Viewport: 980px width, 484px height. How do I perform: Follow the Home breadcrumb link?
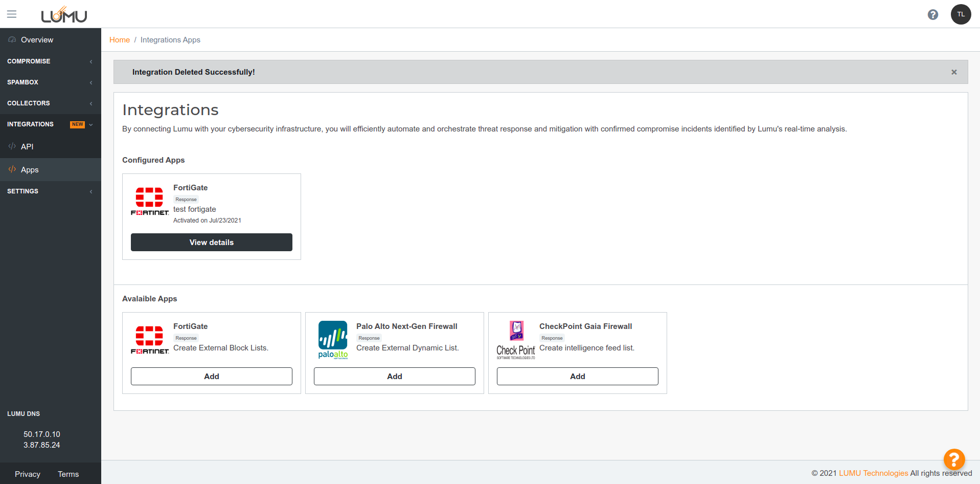(120, 40)
